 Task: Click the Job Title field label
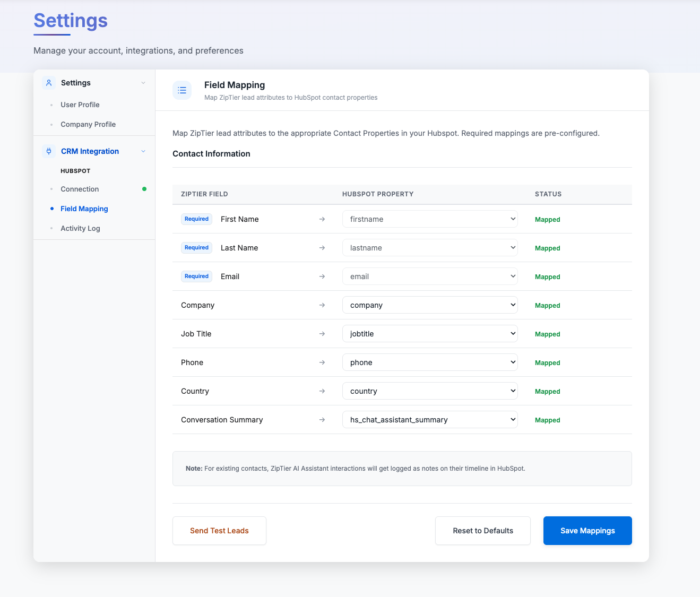(x=196, y=334)
